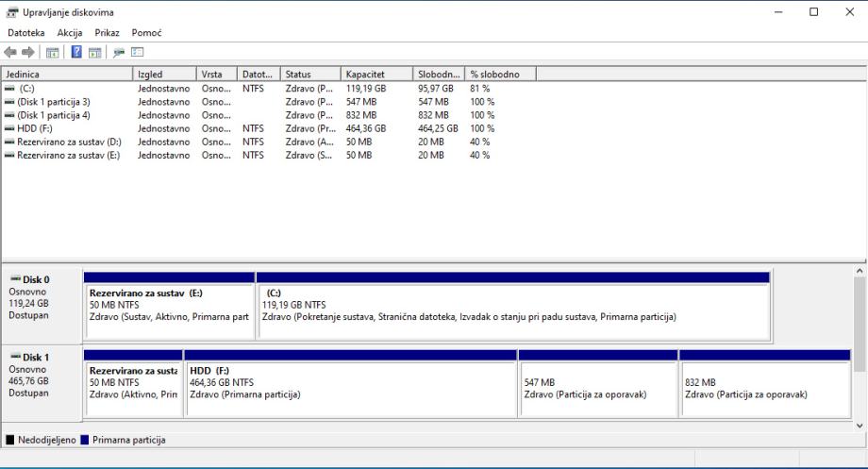Click the 465,76 GB Disk 1 size label
The image size is (868, 469).
pos(28,380)
